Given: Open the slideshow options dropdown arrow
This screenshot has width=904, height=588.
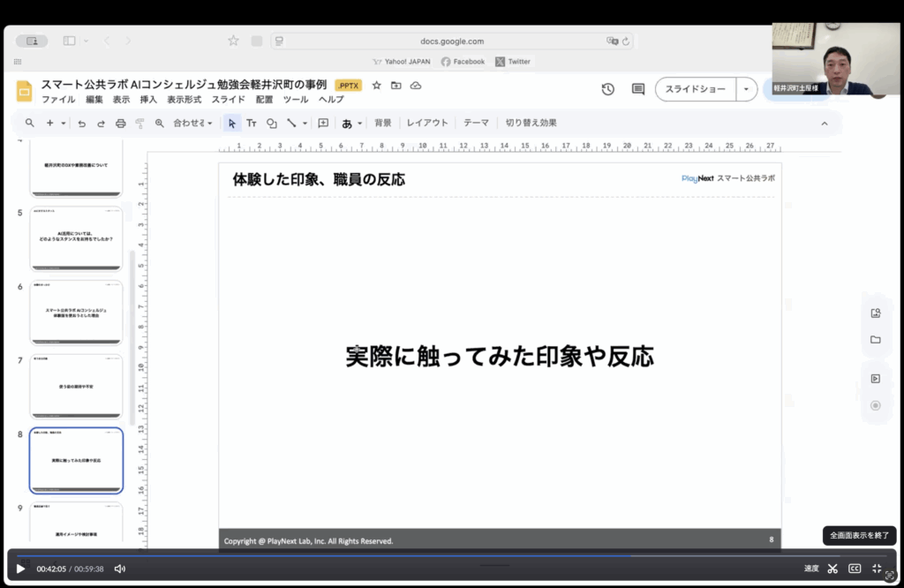Looking at the screenshot, I should (x=746, y=88).
